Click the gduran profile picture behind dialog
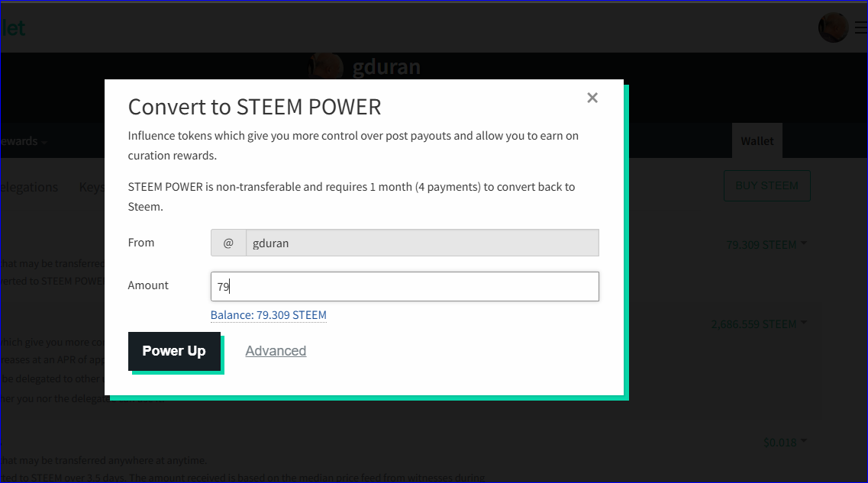 pos(326,66)
